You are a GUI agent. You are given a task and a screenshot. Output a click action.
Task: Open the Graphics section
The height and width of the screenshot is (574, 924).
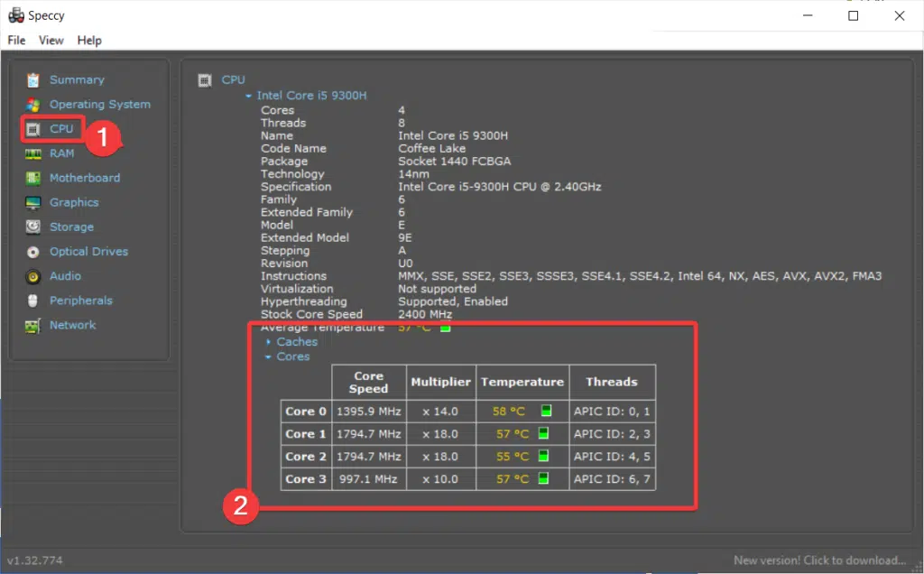(x=74, y=202)
